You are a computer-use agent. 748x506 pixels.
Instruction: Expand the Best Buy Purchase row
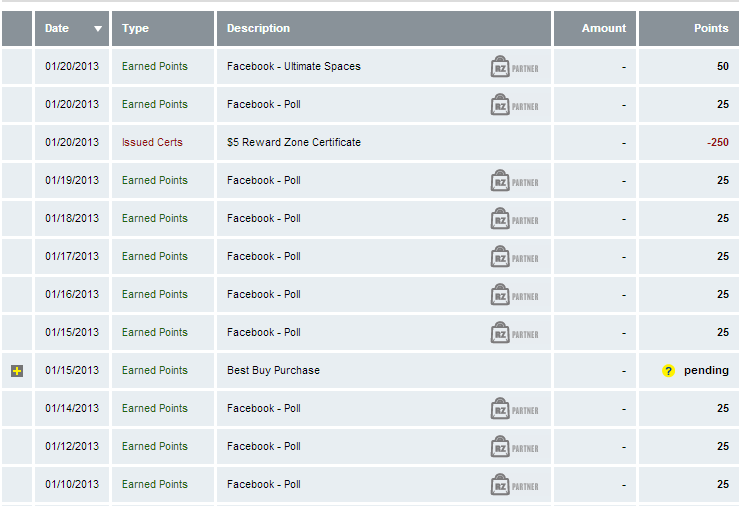pyautogui.click(x=17, y=371)
